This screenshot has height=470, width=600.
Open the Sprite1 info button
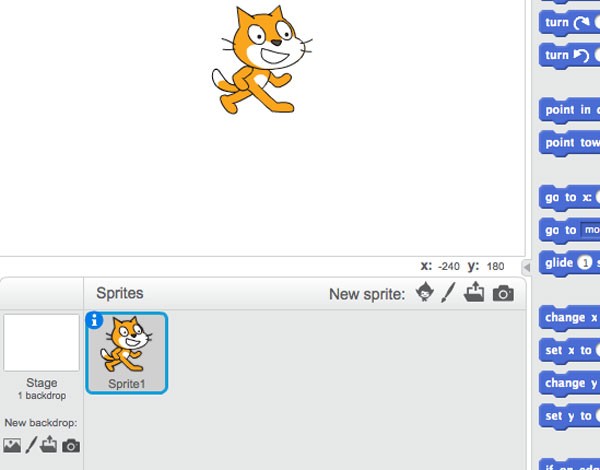coord(95,321)
